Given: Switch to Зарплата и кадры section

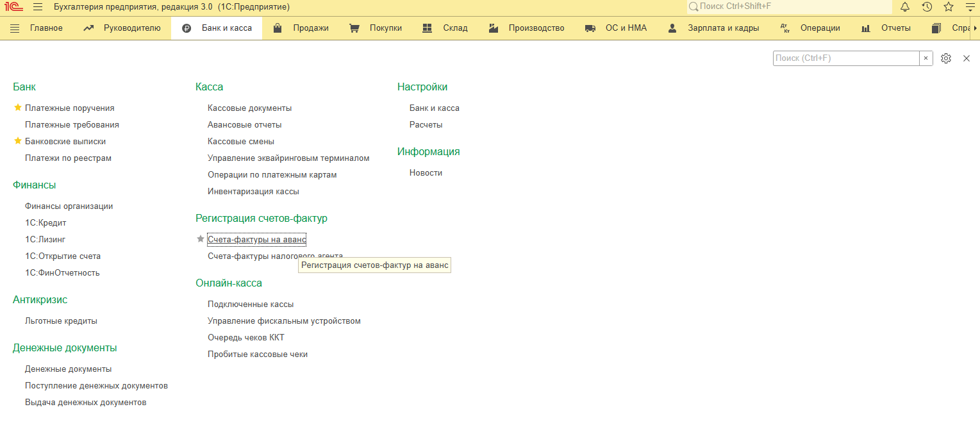Looking at the screenshot, I should 713,28.
